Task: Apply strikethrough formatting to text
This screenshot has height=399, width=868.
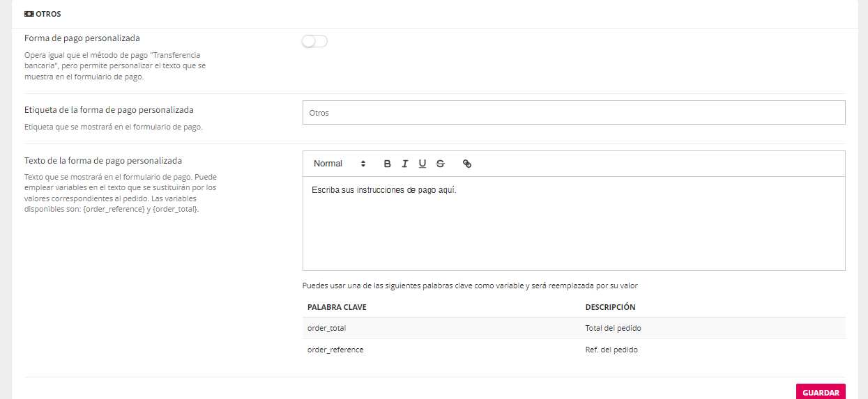Action: [x=440, y=164]
